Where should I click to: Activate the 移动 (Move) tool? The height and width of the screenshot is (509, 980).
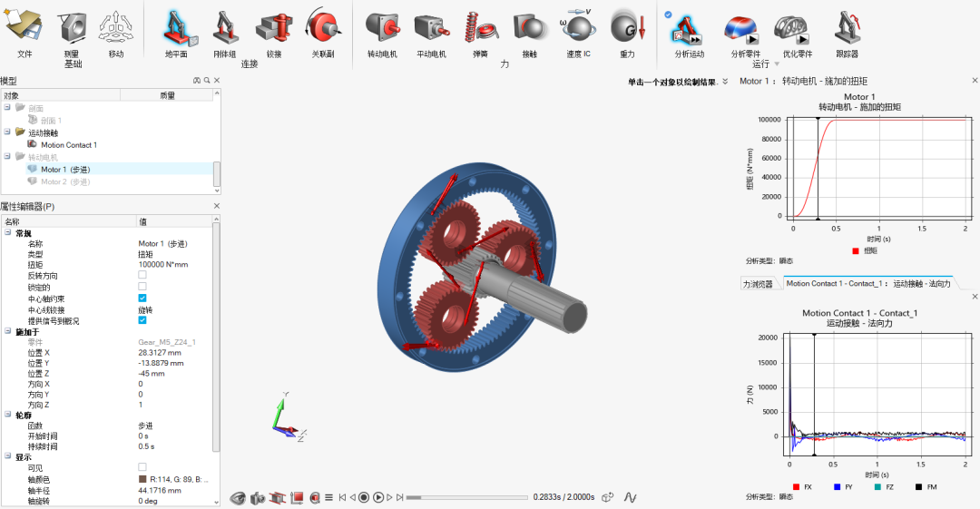click(x=116, y=34)
